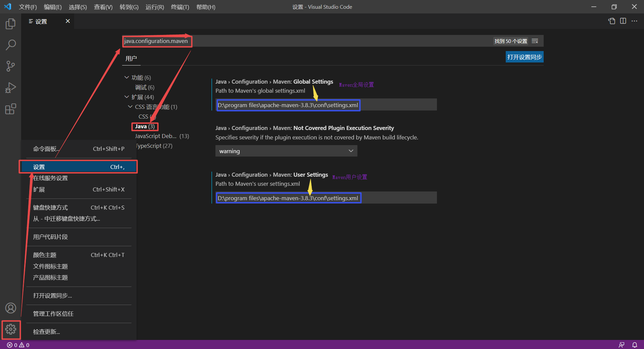Click the window restore button

[x=614, y=7]
